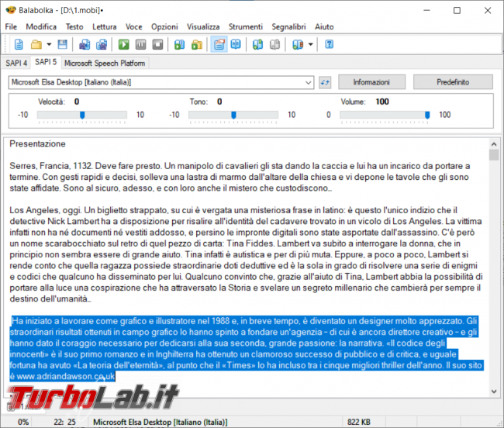Open the Visualizza menu
The image size is (504, 428).
(203, 26)
